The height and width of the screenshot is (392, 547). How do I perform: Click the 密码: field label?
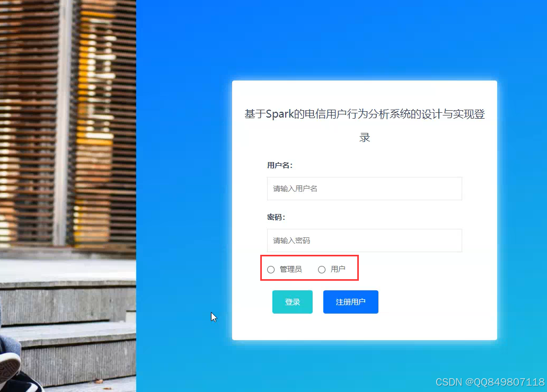pos(276,217)
